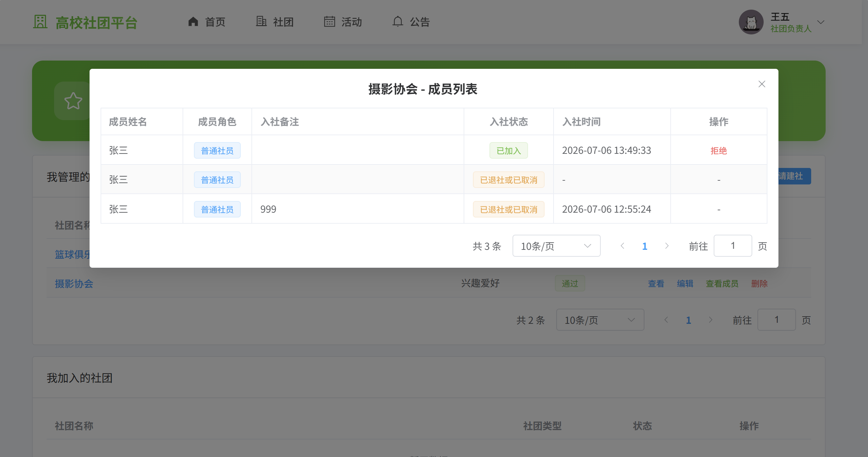Viewport: 868px width, 457px height.
Task: Click the 首页 home icon
Action: tap(193, 22)
